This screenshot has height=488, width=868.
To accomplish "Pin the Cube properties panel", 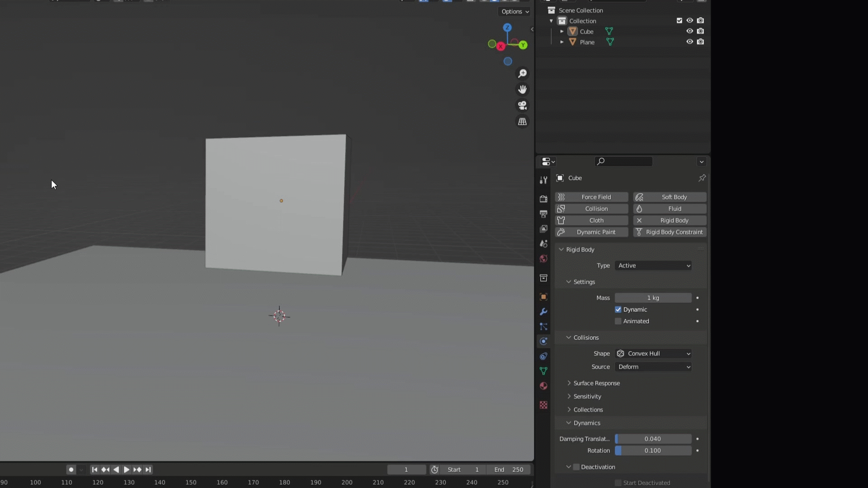I will 702,178.
